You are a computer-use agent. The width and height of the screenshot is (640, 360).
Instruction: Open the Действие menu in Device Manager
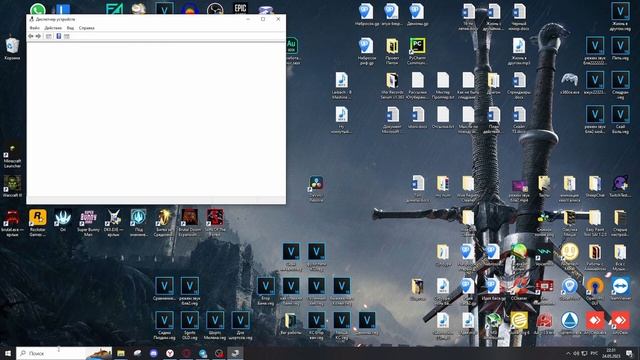(53, 28)
